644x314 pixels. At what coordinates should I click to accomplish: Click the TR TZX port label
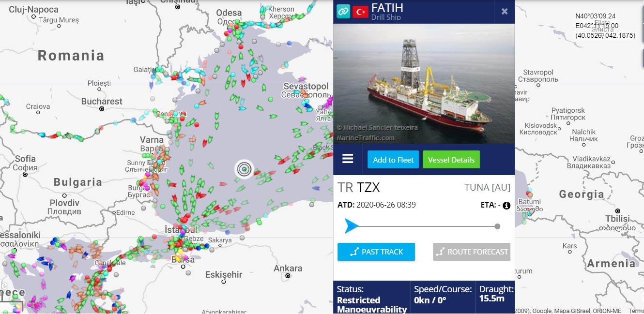pos(359,188)
